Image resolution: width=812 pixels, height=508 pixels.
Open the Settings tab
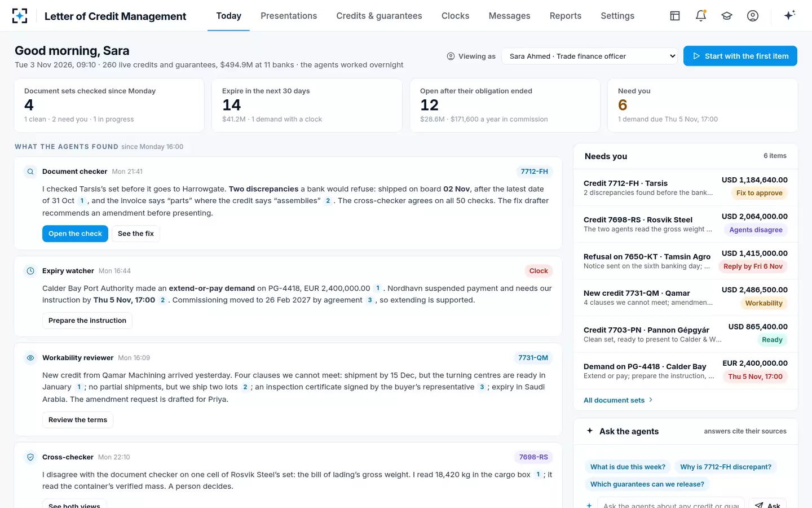(x=617, y=16)
